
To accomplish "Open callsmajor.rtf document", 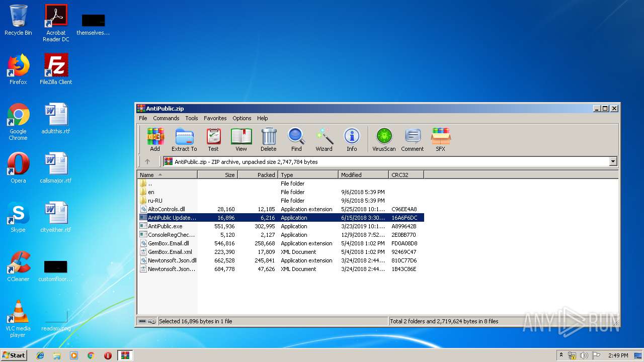I will (x=56, y=168).
